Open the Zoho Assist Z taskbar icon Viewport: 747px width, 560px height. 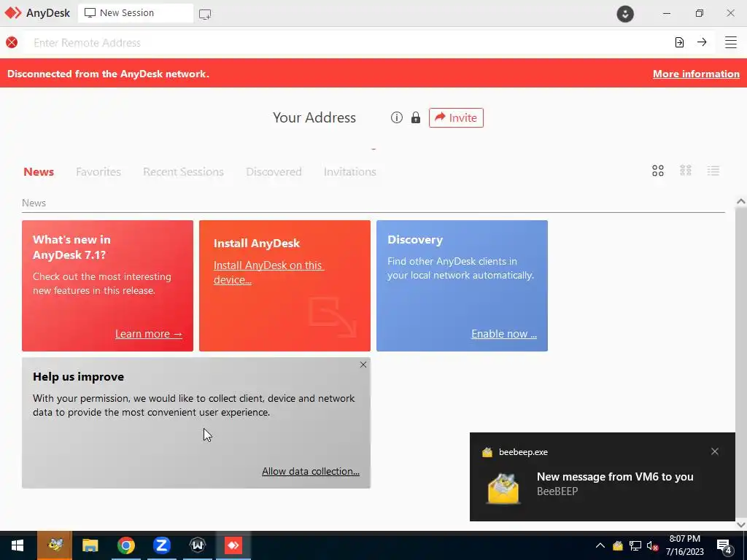162,545
